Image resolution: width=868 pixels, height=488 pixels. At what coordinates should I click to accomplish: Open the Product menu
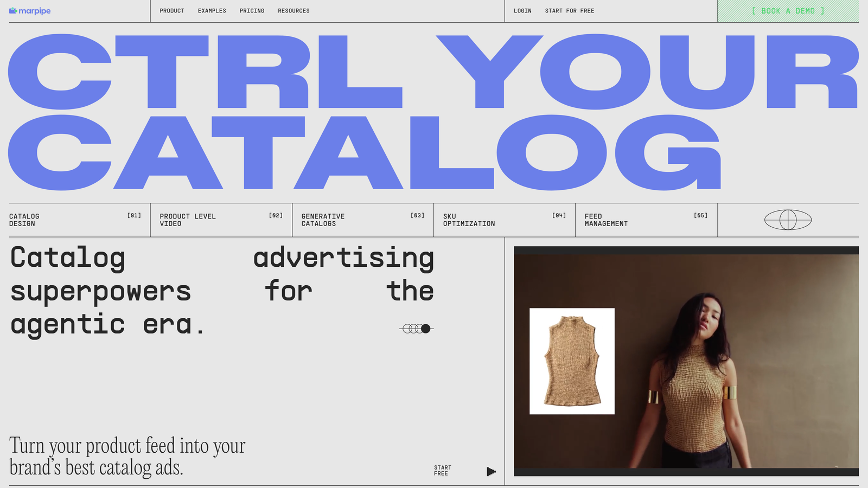pos(171,10)
